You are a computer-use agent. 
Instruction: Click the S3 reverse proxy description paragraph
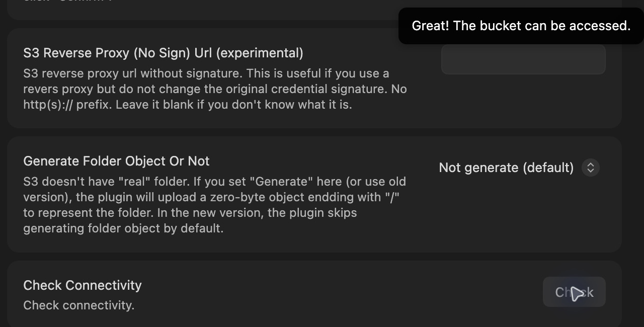[x=215, y=89]
